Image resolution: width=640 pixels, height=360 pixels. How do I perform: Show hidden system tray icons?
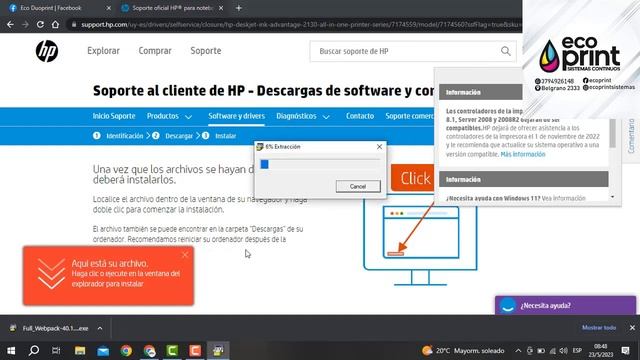point(518,351)
